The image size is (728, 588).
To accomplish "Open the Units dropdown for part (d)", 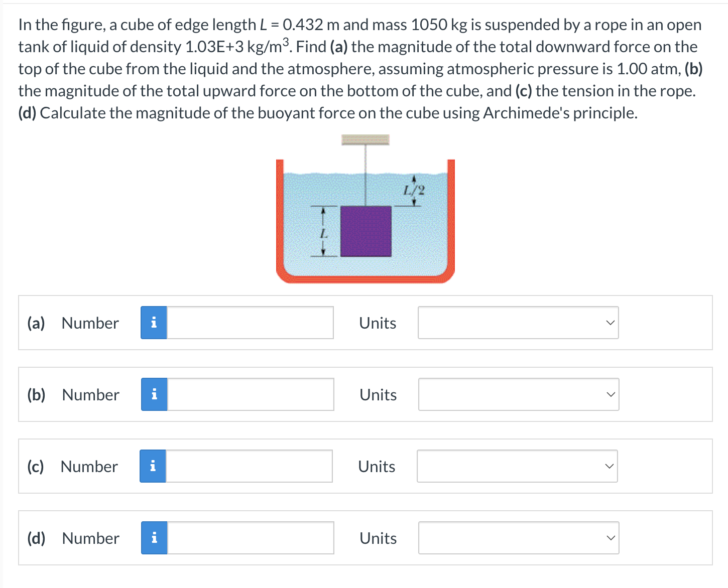I will click(x=518, y=538).
